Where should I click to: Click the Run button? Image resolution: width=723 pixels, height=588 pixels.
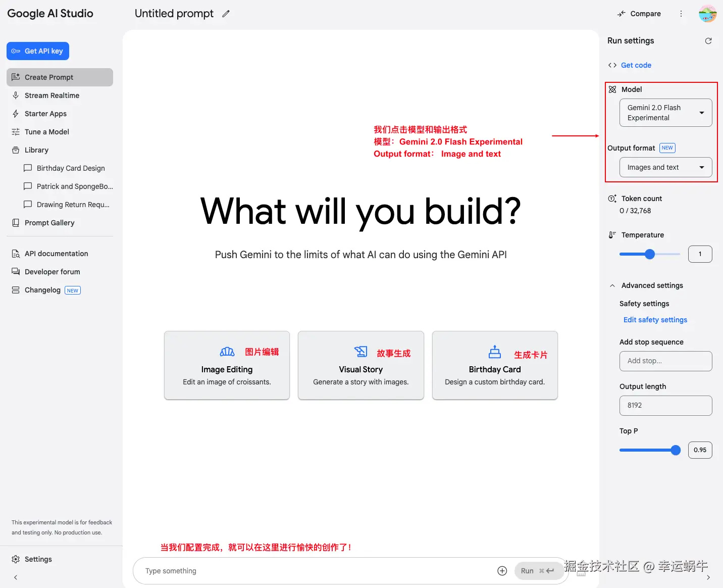click(539, 571)
